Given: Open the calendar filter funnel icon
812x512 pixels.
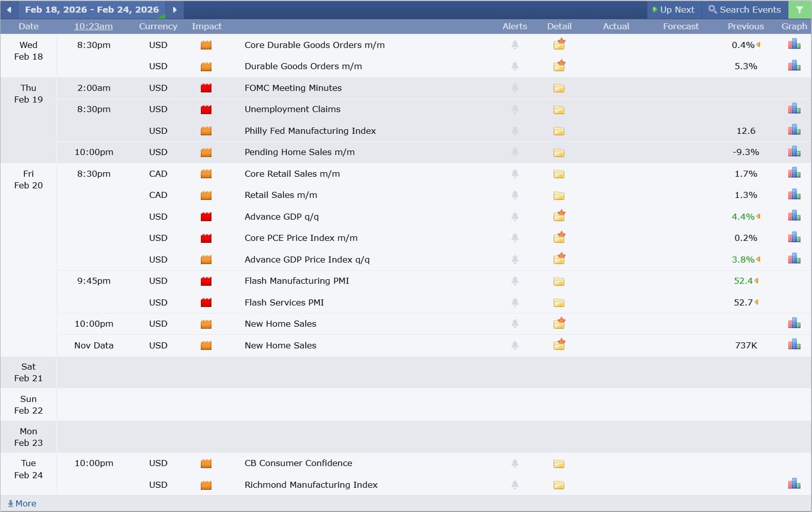Looking at the screenshot, I should point(799,10).
